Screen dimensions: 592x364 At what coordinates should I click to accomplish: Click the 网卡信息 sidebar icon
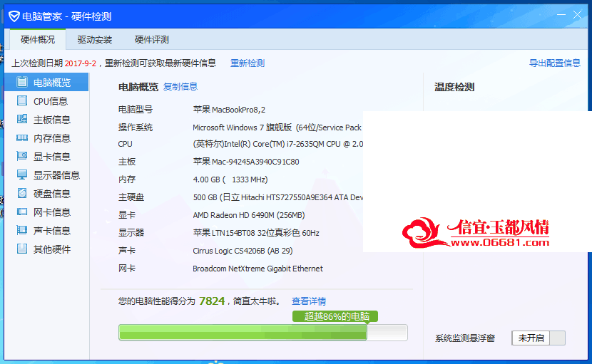click(22, 212)
